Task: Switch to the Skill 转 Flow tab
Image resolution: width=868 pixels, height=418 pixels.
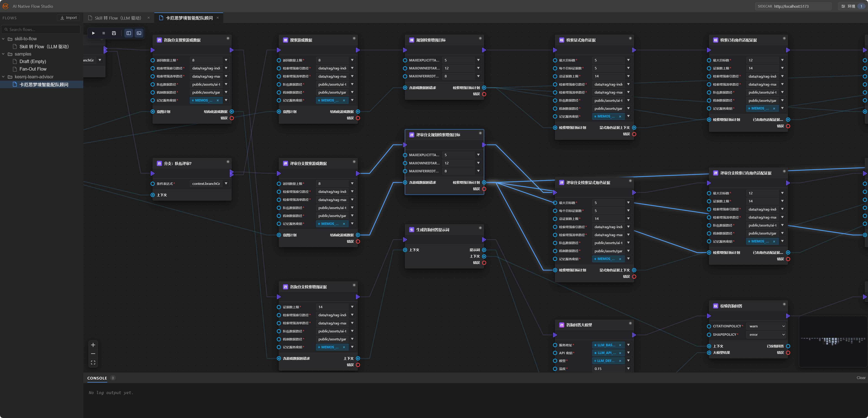Action: click(118, 18)
